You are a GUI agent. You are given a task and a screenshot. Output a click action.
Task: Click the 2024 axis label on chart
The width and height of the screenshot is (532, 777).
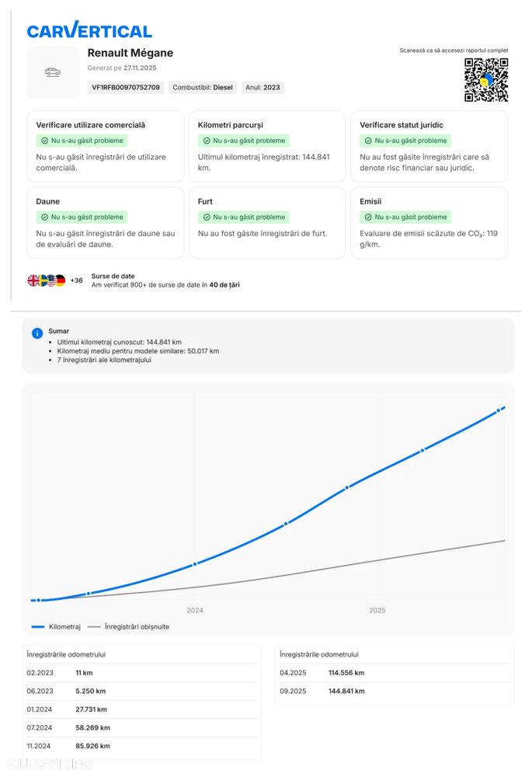point(195,611)
